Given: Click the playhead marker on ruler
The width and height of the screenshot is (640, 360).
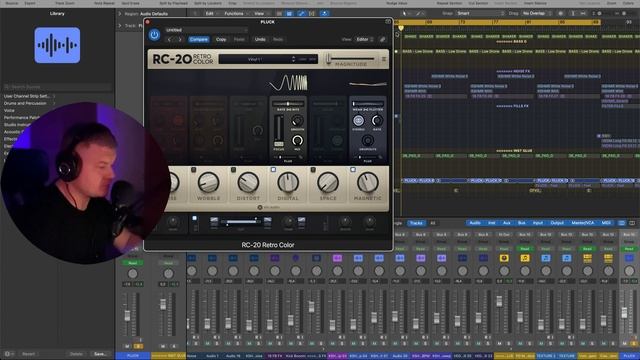Looking at the screenshot, I should point(401,28).
